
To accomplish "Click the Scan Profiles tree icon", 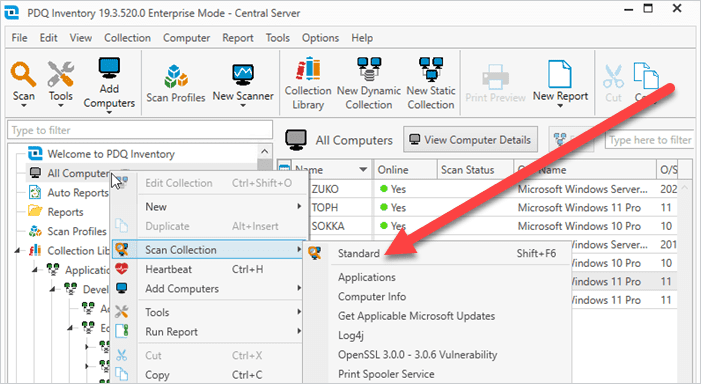I will (x=35, y=231).
